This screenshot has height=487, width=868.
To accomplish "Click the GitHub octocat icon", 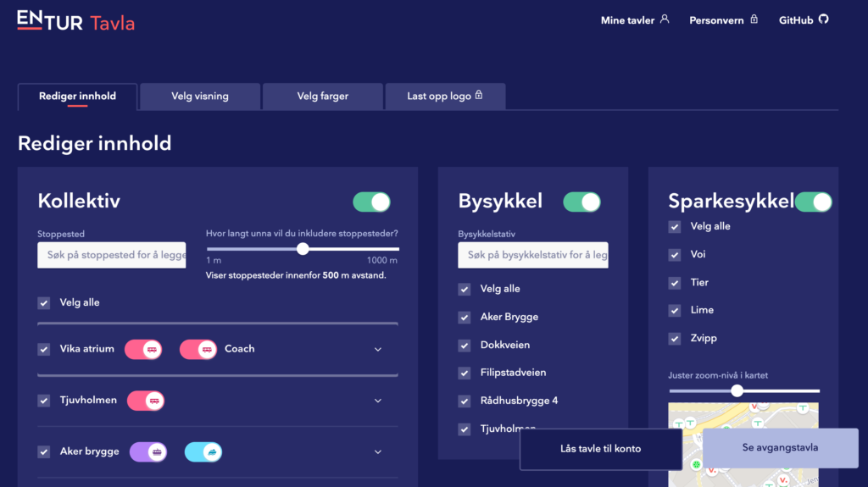I will click(x=824, y=19).
